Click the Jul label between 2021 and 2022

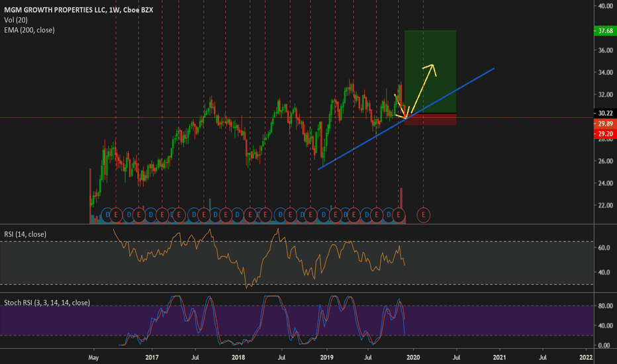[543, 357]
